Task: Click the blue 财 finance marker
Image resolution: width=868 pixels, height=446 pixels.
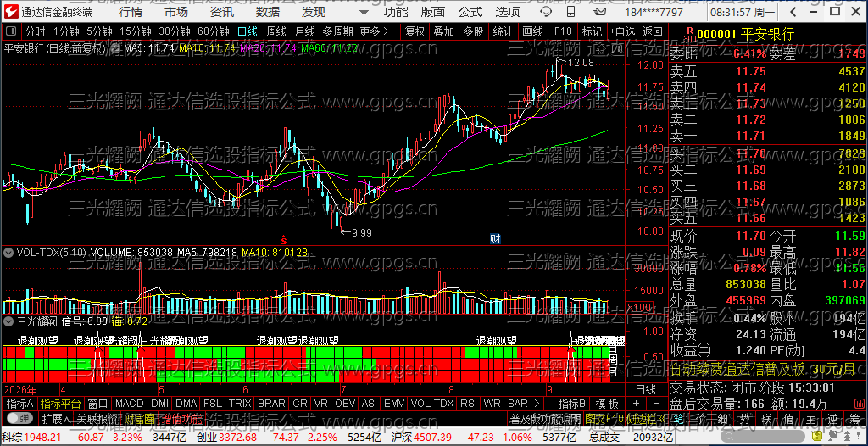Action: 495,239
